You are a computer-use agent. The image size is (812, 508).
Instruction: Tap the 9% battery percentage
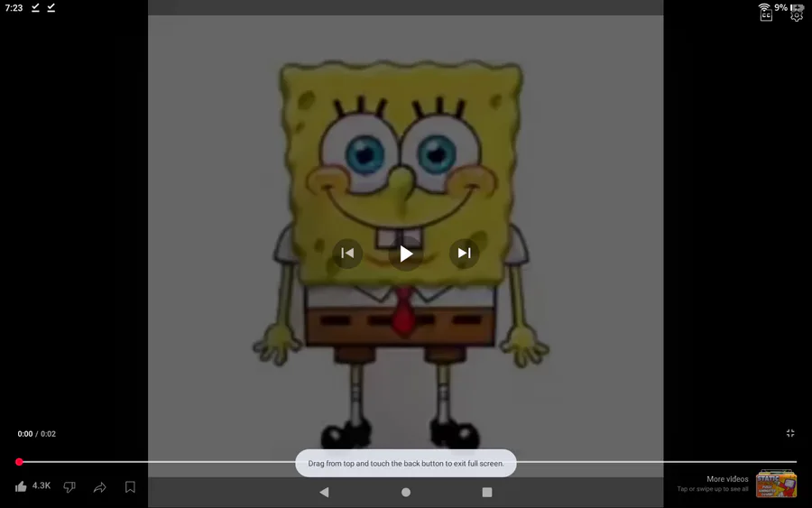pos(781,7)
